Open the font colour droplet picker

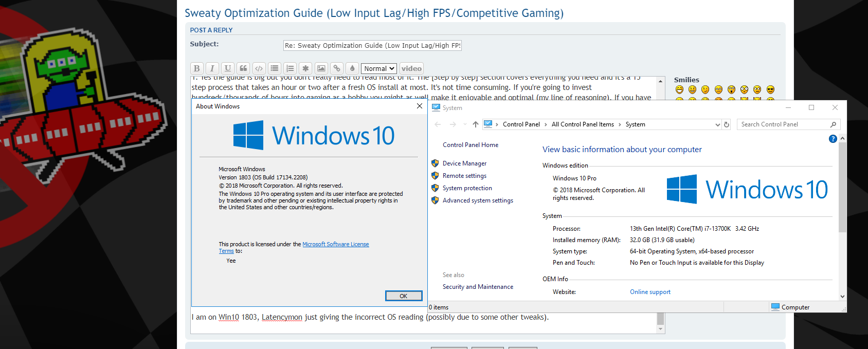[x=352, y=68]
